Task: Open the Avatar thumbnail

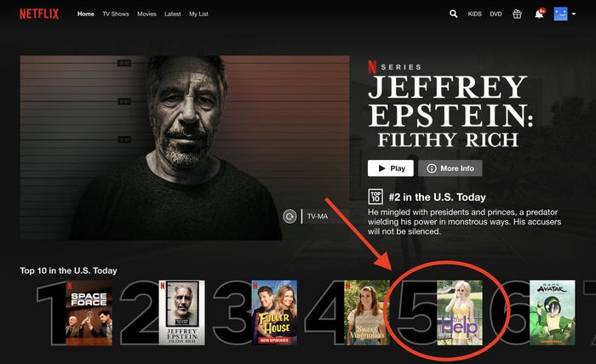Action: [x=553, y=313]
